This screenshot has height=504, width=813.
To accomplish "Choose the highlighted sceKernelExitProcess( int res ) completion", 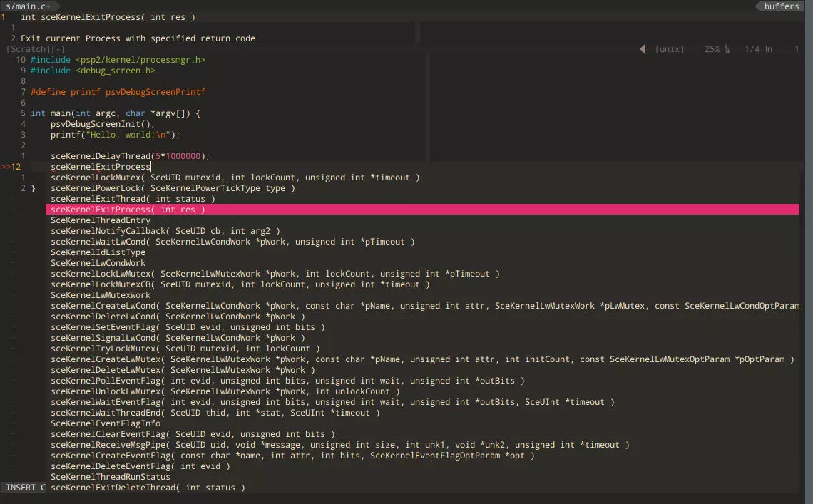I will tap(128, 210).
